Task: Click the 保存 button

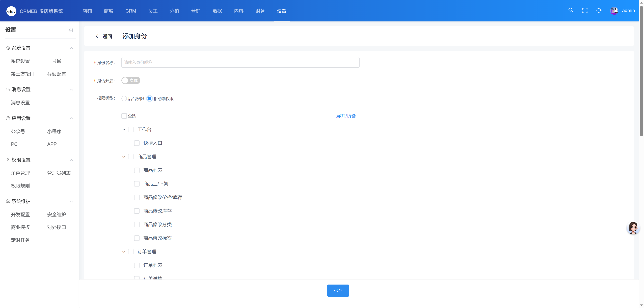Action: pos(338,291)
